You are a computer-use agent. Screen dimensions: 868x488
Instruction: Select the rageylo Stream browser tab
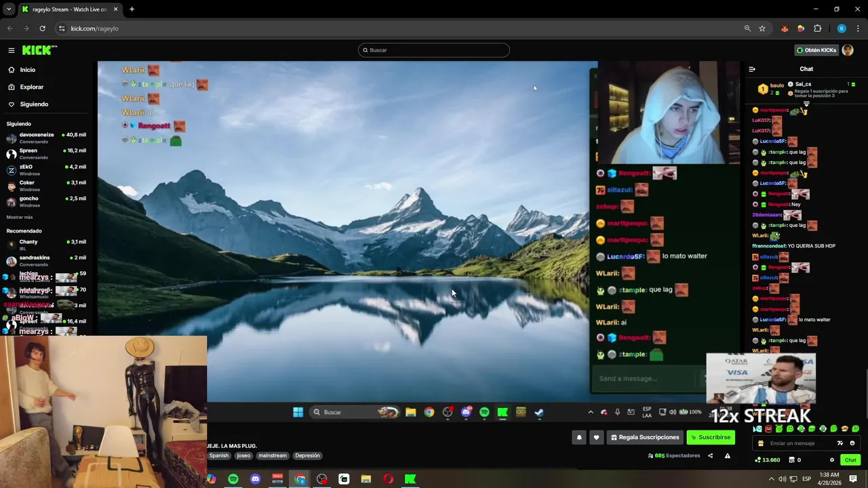tap(70, 9)
